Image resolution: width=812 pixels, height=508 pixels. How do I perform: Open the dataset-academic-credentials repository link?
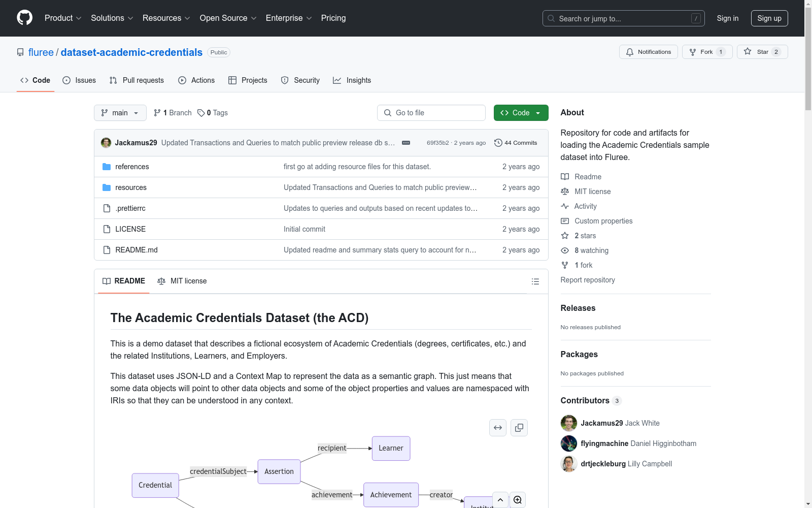click(131, 52)
